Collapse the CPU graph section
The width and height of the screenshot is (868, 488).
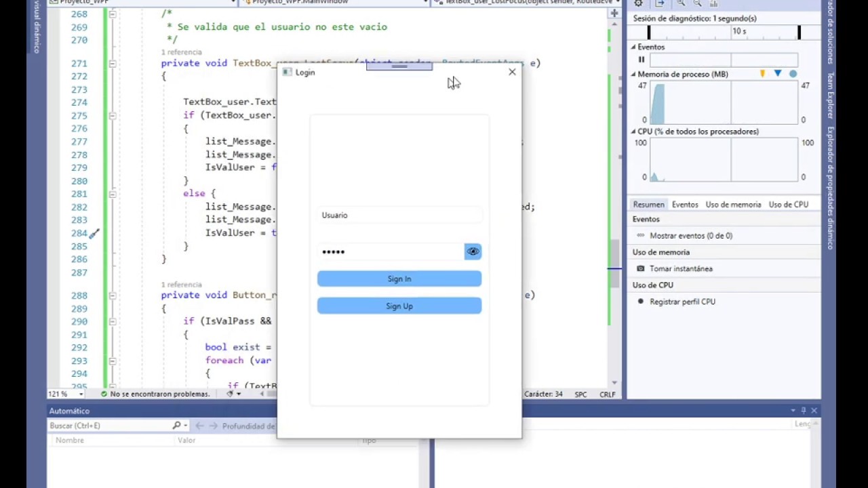633,131
